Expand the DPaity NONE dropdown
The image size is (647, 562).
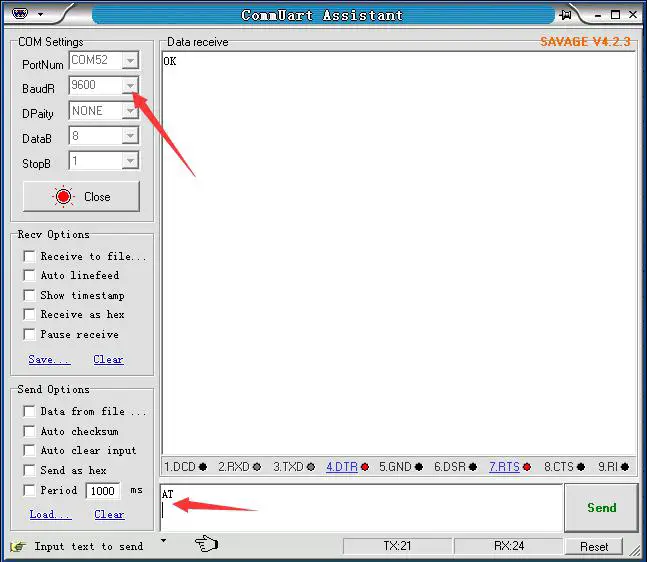tap(130, 111)
